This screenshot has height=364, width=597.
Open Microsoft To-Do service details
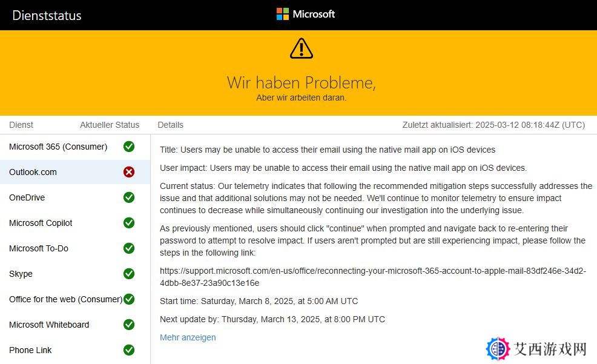(x=75, y=248)
